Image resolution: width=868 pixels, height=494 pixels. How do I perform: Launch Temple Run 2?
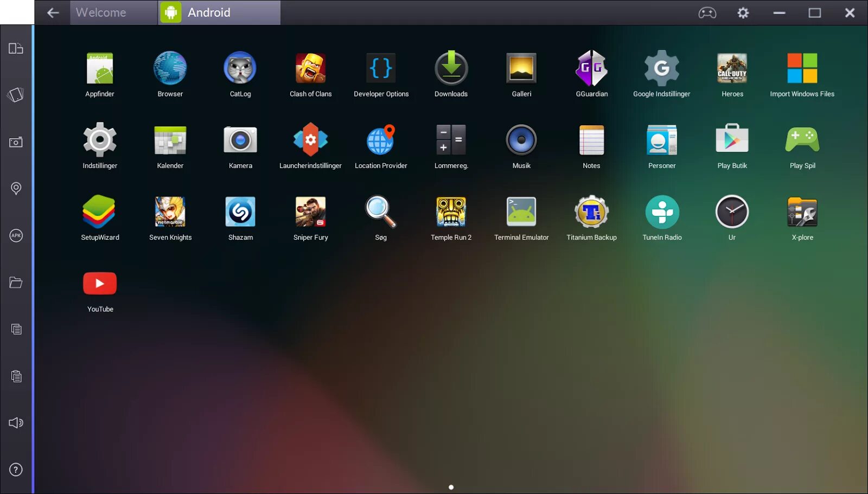click(451, 211)
